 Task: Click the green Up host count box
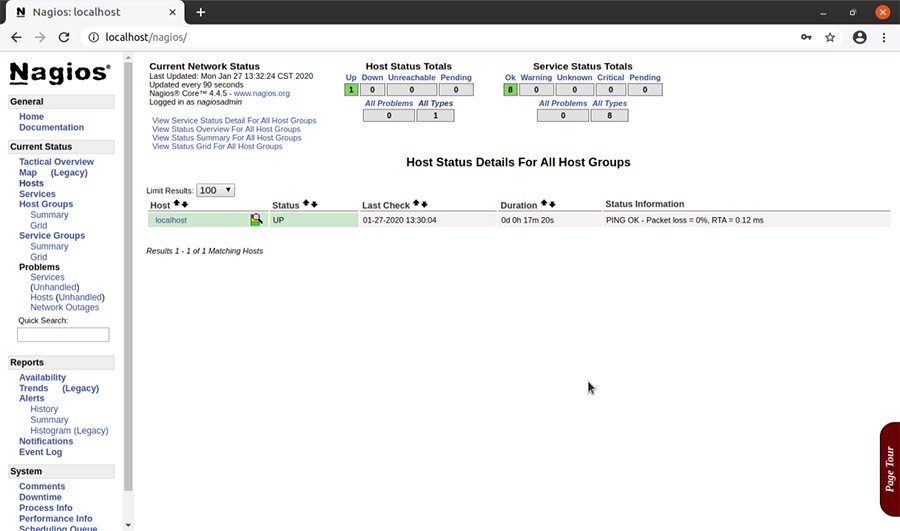[x=351, y=90]
